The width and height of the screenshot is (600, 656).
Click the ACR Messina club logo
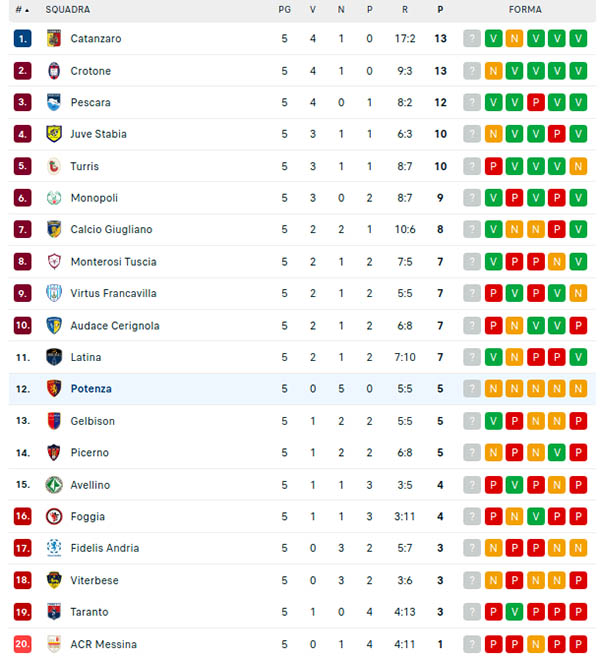click(54, 644)
